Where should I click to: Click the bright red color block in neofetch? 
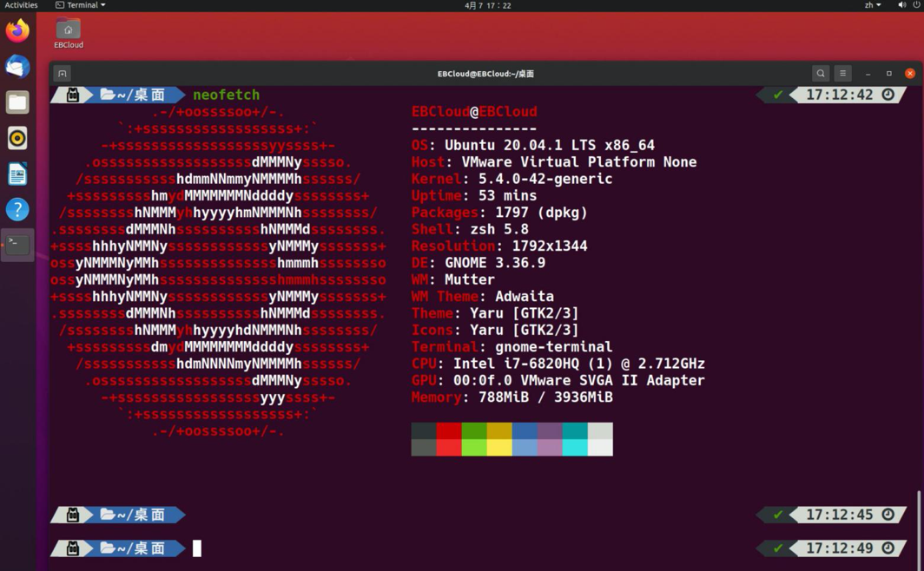point(448,448)
